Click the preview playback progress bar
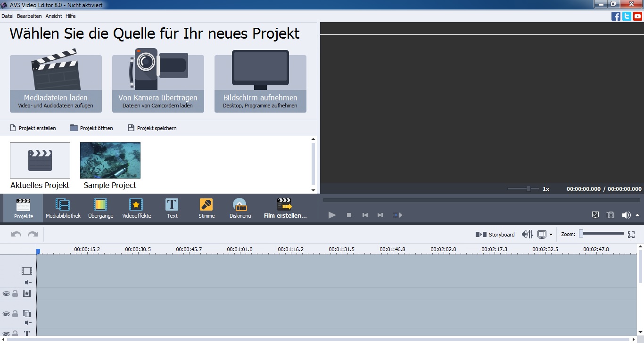Viewport: 644px width, 343px height. tap(482, 200)
